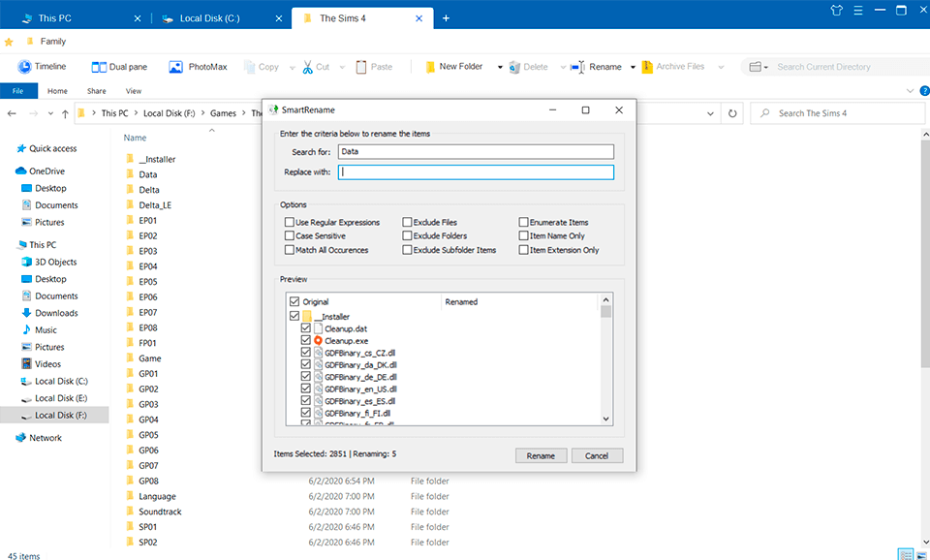Uncheck Cleanup.dat in the preview list
The image size is (930, 560).
(306, 327)
